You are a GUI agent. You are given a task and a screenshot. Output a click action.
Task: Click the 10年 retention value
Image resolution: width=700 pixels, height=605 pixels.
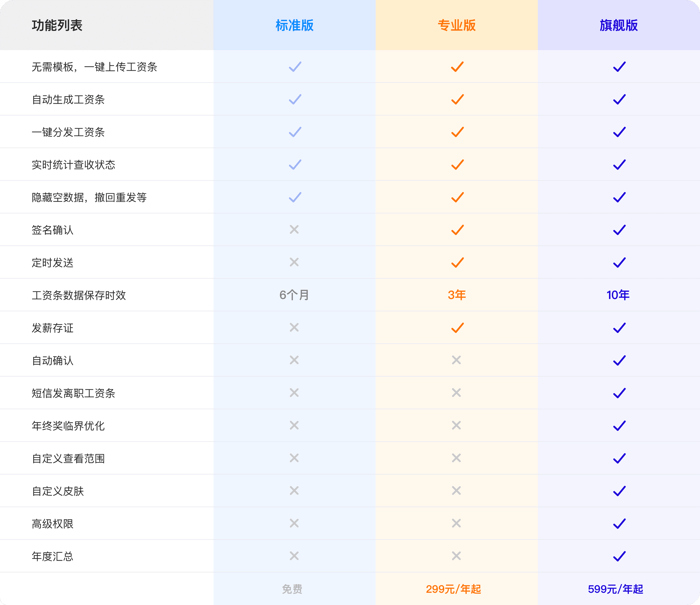617,295
